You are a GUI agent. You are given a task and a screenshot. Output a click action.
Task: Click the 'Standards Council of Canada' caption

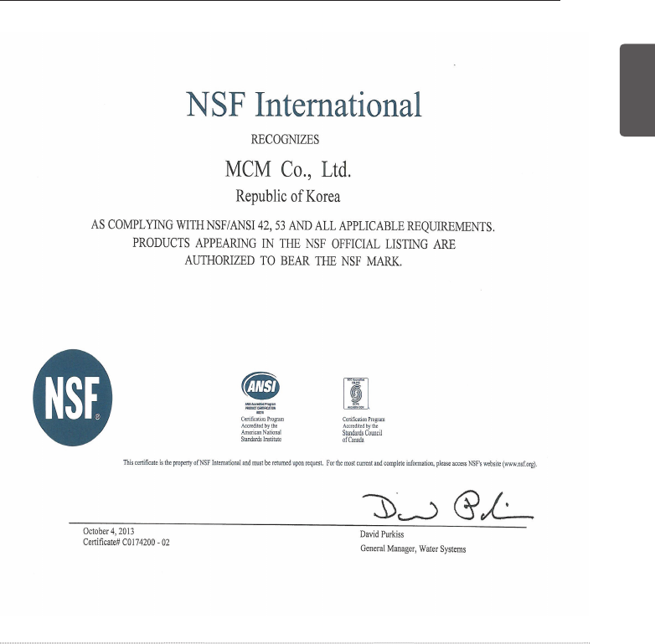click(x=364, y=430)
